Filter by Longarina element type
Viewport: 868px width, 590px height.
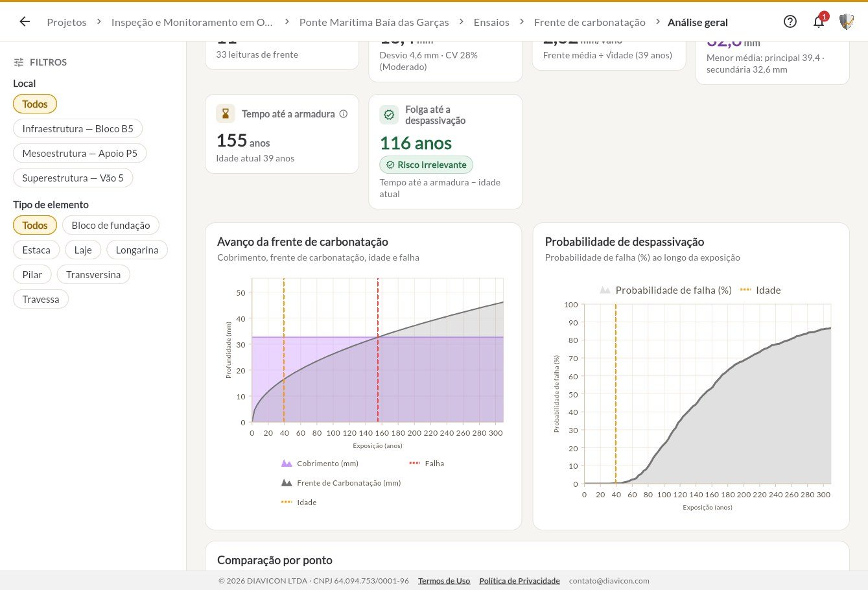137,250
